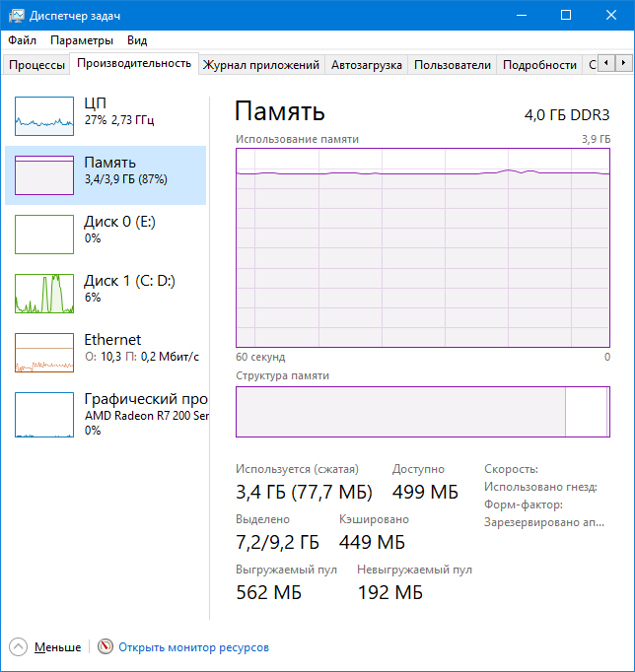Screen dimensions: 635x672
Task: Click the Скорость: label
Action: pos(511,469)
